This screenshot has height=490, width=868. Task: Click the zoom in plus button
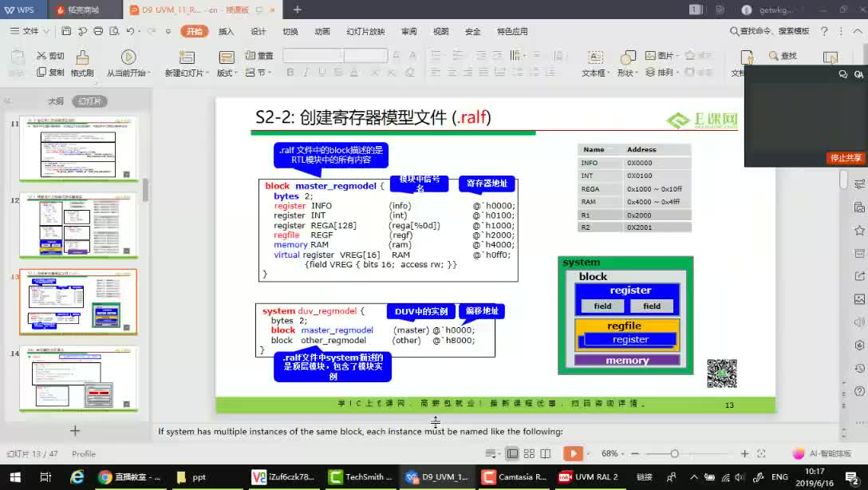point(744,453)
